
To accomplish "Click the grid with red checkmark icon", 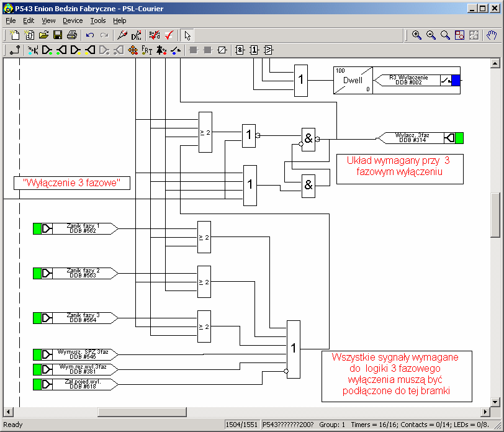I will [155, 35].
